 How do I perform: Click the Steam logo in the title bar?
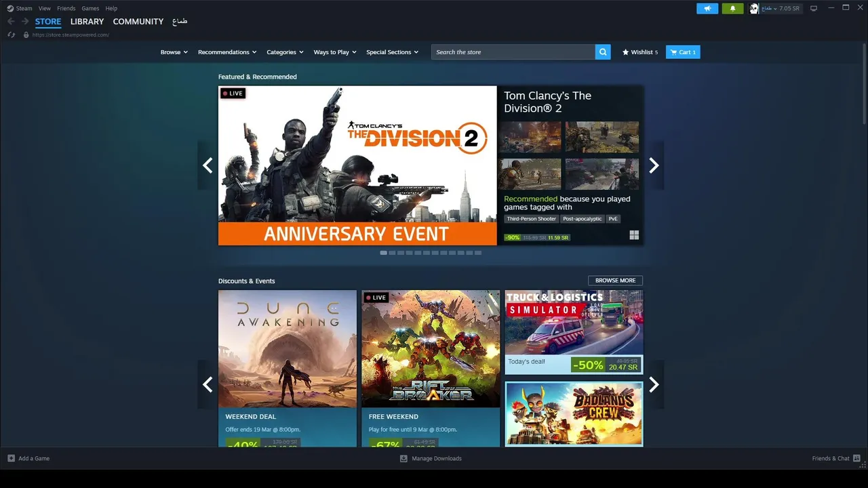(10, 8)
